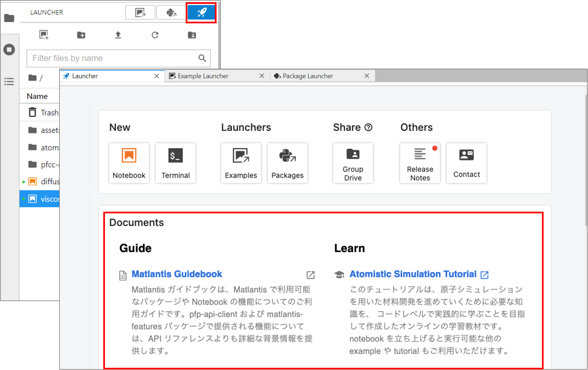The height and width of the screenshot is (370, 588).
Task: Click the new launcher toolbar icon
Action: tap(44, 35)
